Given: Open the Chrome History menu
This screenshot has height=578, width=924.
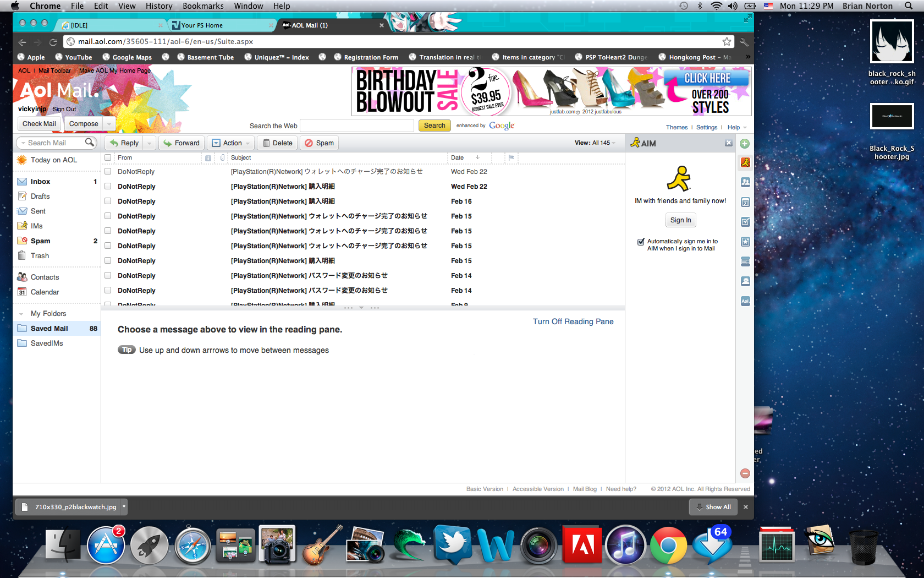Looking at the screenshot, I should click(x=159, y=6).
